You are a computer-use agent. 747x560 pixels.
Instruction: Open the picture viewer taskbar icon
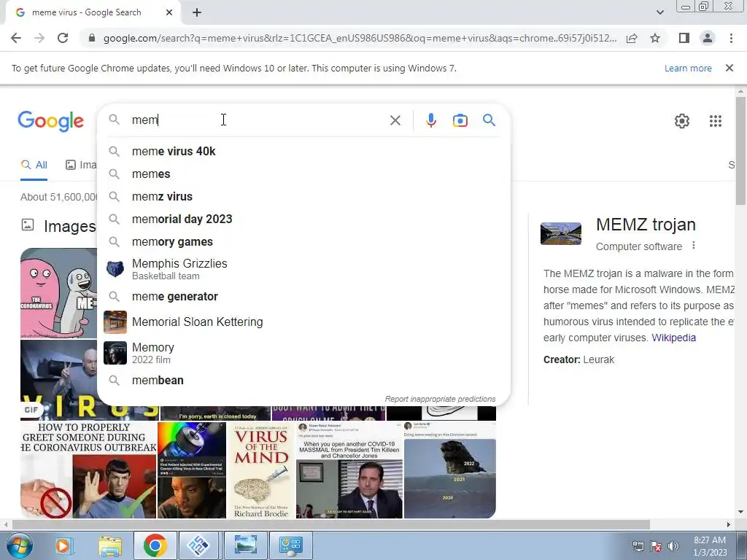[x=245, y=545]
